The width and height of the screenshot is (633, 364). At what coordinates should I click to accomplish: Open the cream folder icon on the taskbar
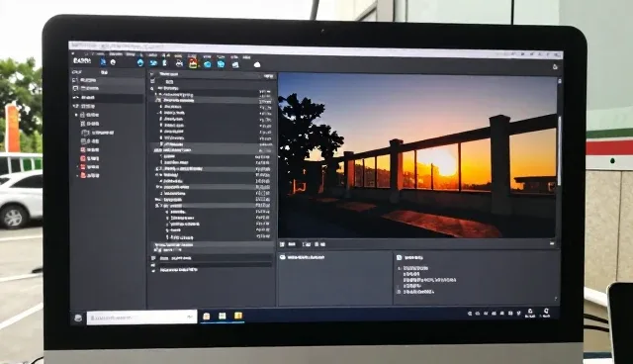tap(207, 317)
